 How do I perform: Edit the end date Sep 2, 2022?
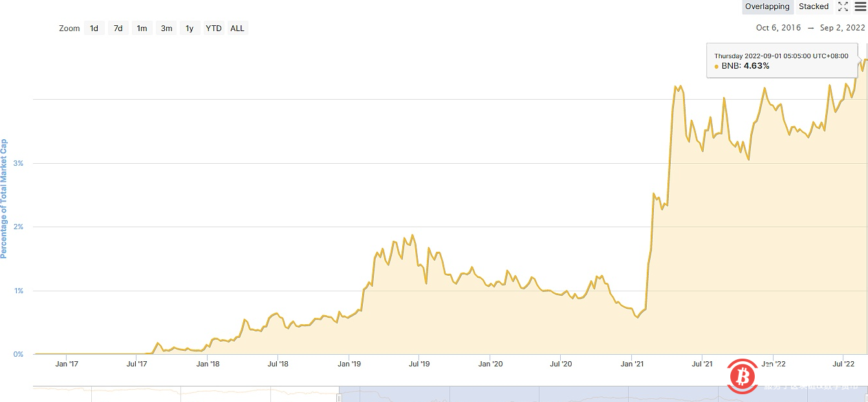click(842, 28)
